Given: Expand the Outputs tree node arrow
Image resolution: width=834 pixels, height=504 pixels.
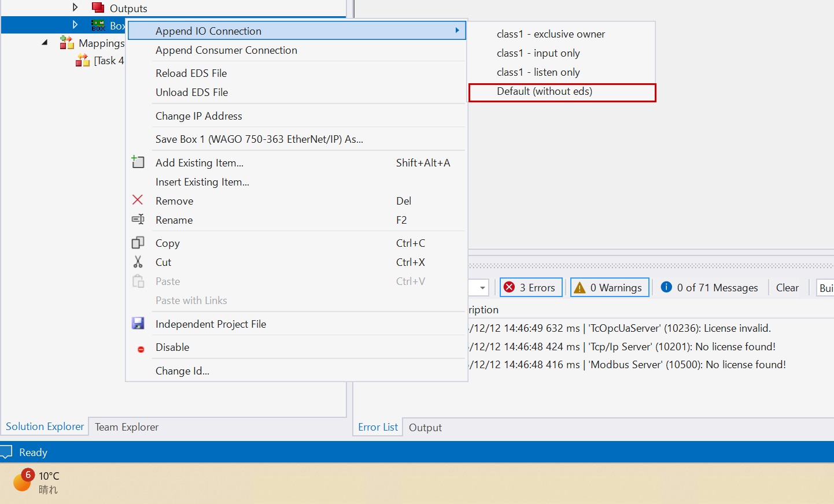Looking at the screenshot, I should [x=75, y=8].
